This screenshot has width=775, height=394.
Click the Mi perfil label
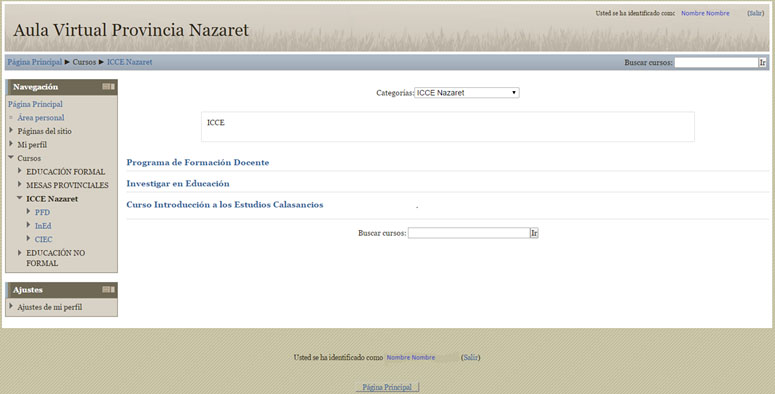[32, 145]
